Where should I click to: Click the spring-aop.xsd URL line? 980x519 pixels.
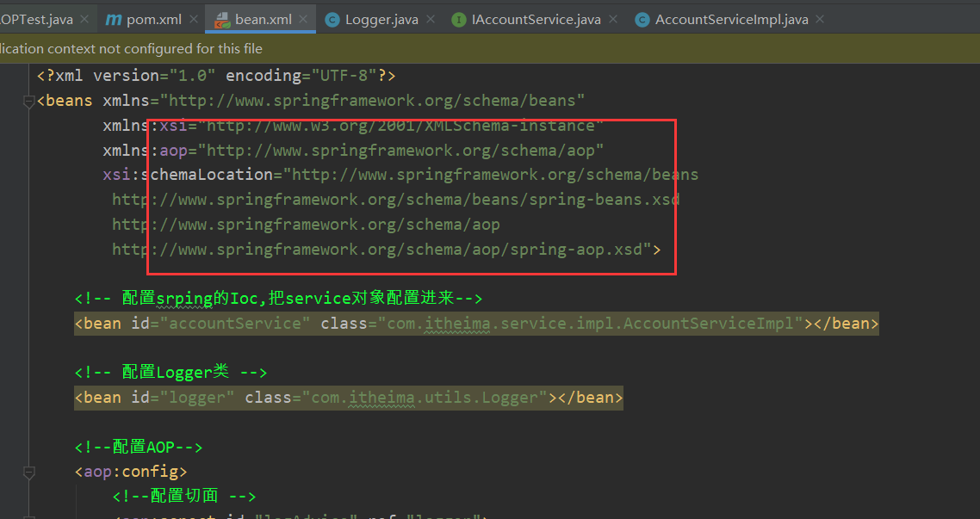click(387, 250)
